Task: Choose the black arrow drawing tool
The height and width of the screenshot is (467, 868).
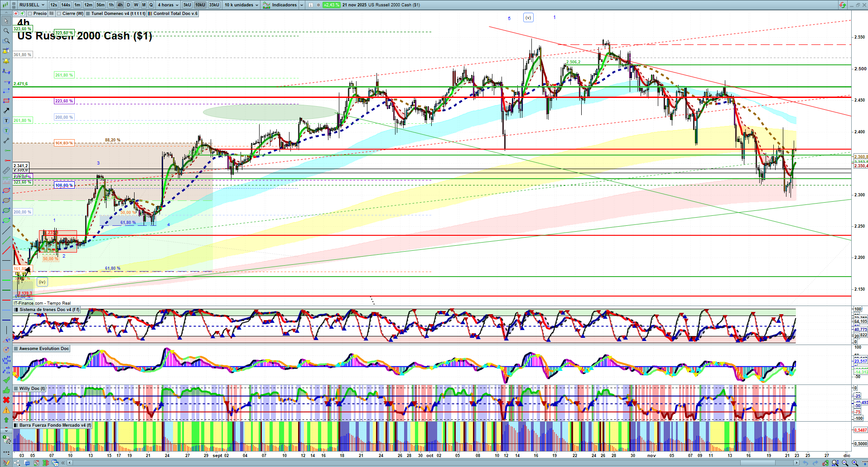Action: click(6, 111)
